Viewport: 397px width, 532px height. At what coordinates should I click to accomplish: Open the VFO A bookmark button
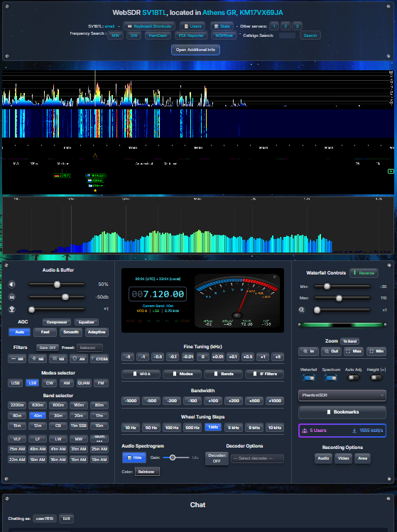(x=141, y=374)
